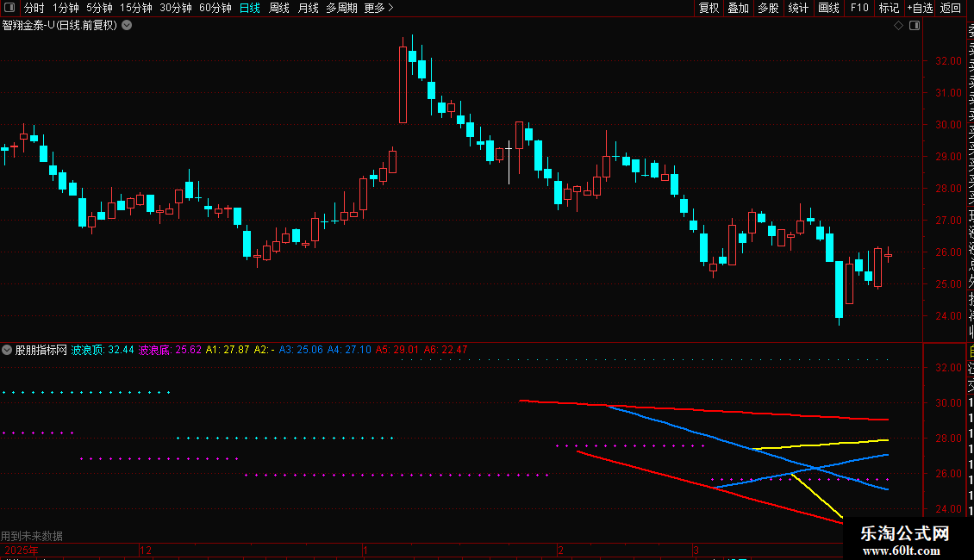Click the panel layout icon at top-left

point(9,8)
